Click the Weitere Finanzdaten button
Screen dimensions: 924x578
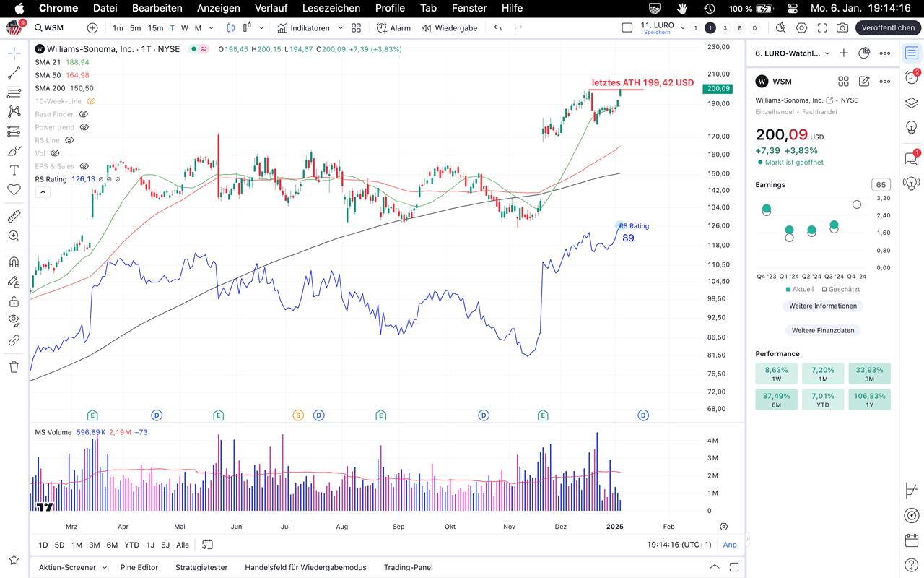(x=822, y=330)
